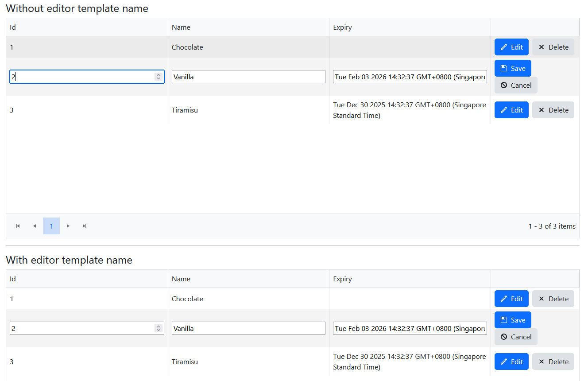588x381 pixels.
Task: Click the Id spinner in top grid
Action: (159, 77)
